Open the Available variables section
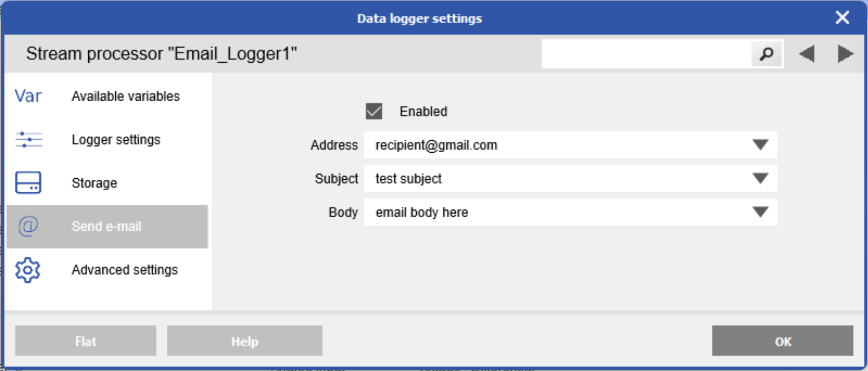The width and height of the screenshot is (868, 371). pyautogui.click(x=125, y=96)
